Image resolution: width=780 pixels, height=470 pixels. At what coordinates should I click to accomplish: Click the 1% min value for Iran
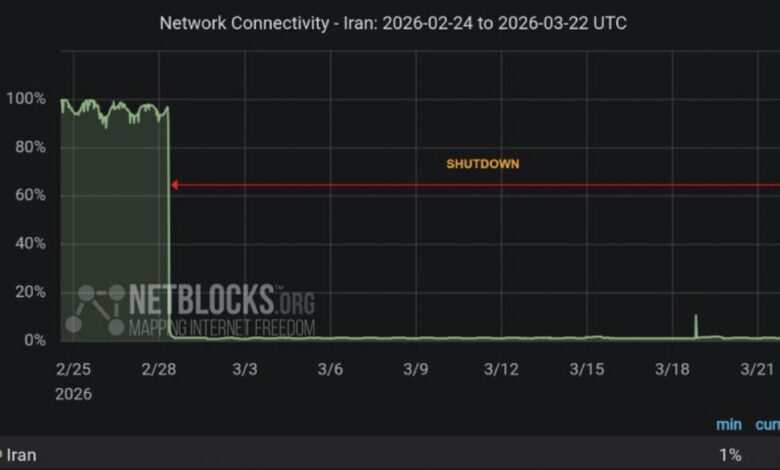(x=730, y=455)
